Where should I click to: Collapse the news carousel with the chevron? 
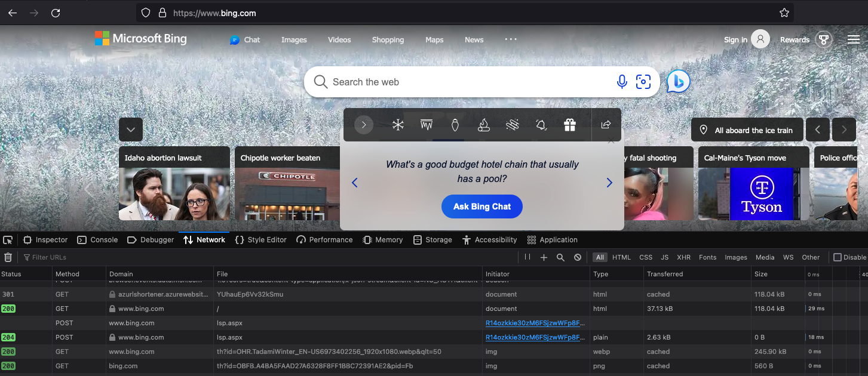130,130
